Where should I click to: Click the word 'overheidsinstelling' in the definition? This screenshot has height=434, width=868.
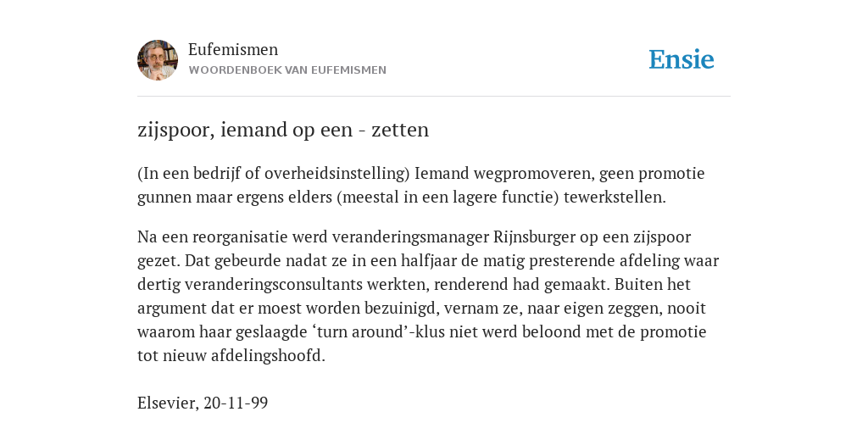pyautogui.click(x=337, y=173)
